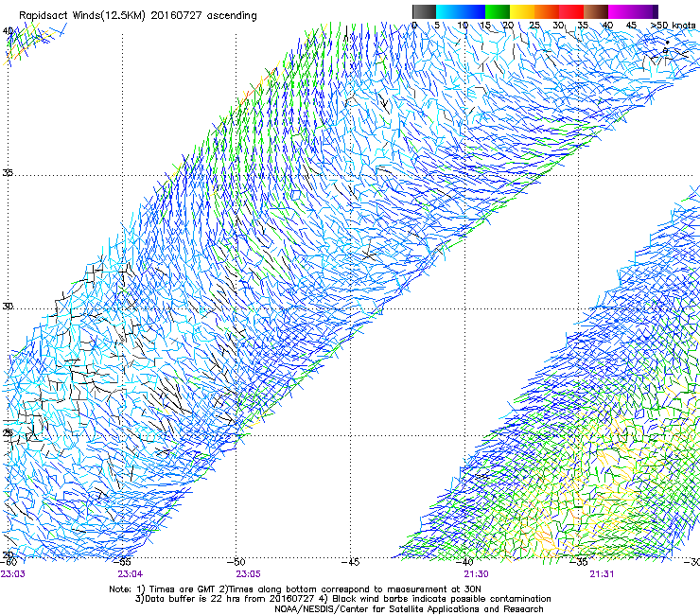Click the green 15-20 knots legend swatch

pos(498,11)
